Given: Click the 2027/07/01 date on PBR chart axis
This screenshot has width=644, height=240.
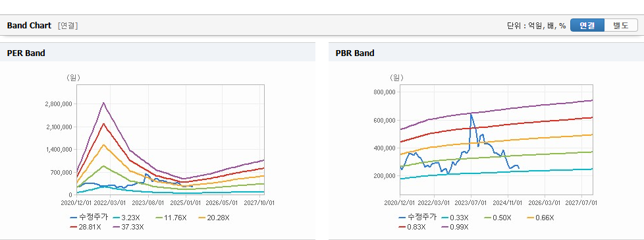Looking at the screenshot, I should coord(582,202).
